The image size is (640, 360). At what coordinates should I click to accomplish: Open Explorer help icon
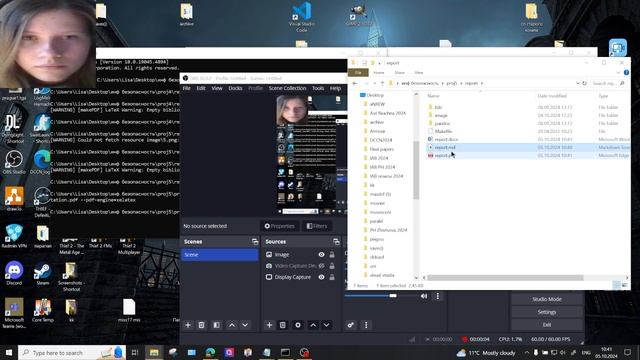627,73
